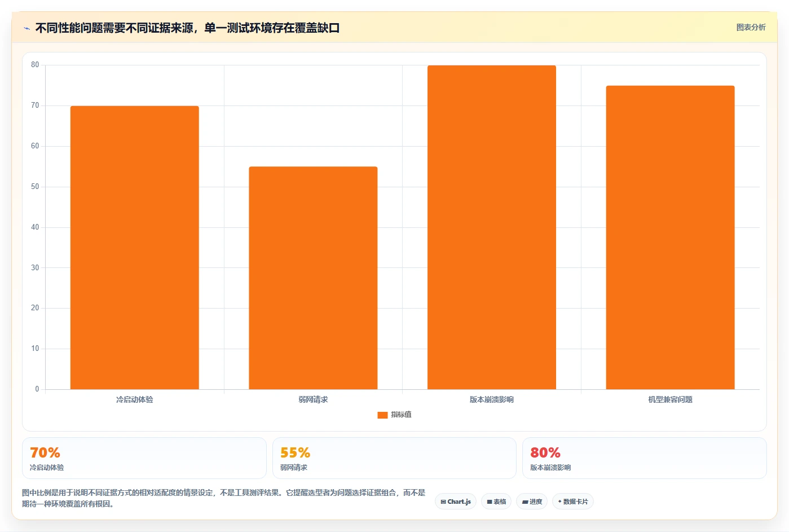Select the 版本崩溃影响 bar in the chart

tap(492, 227)
